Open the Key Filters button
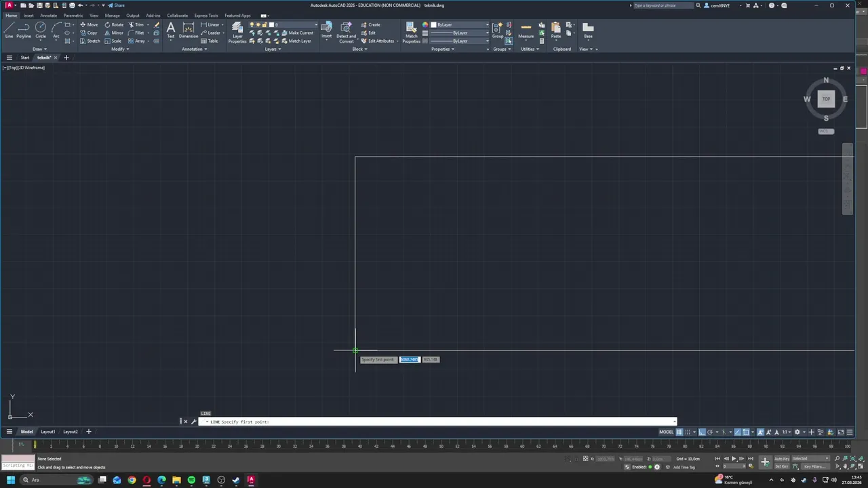Screen dimensions: 868x488 tap(815, 466)
